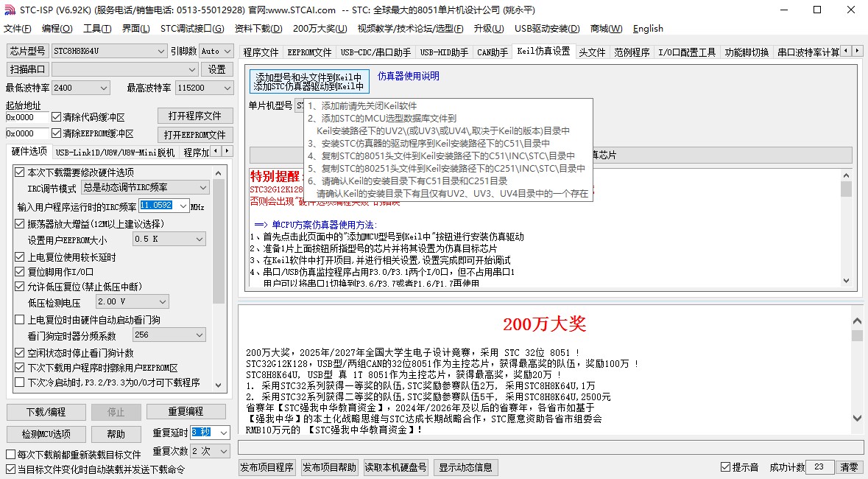Open 仿真器使用说明 link
Screen dimensions: 868x479
coord(409,76)
